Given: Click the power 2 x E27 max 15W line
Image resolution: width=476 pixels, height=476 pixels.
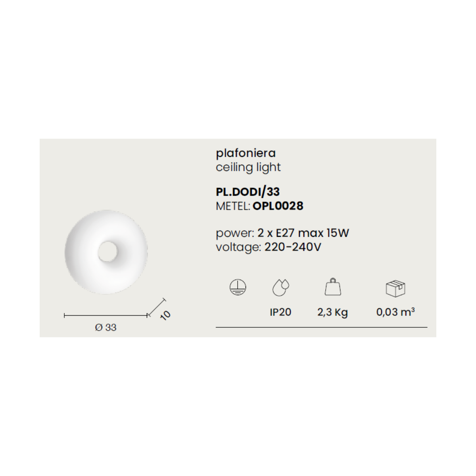Looking at the screenshot, I should coord(282,233).
